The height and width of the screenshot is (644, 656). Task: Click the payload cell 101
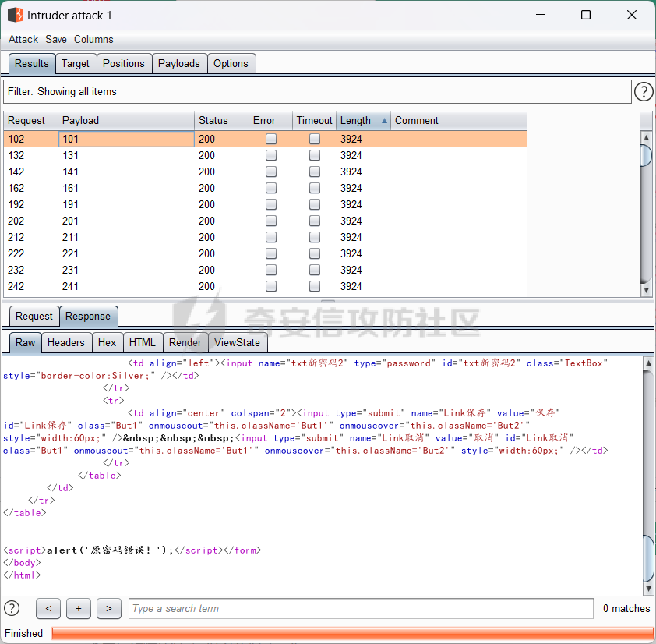(x=126, y=139)
